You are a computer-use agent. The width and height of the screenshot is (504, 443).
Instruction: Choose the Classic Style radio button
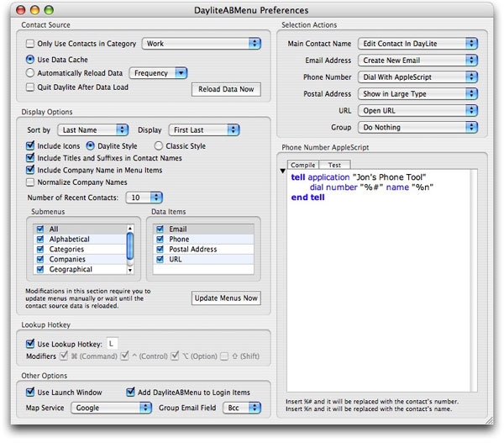(x=158, y=145)
